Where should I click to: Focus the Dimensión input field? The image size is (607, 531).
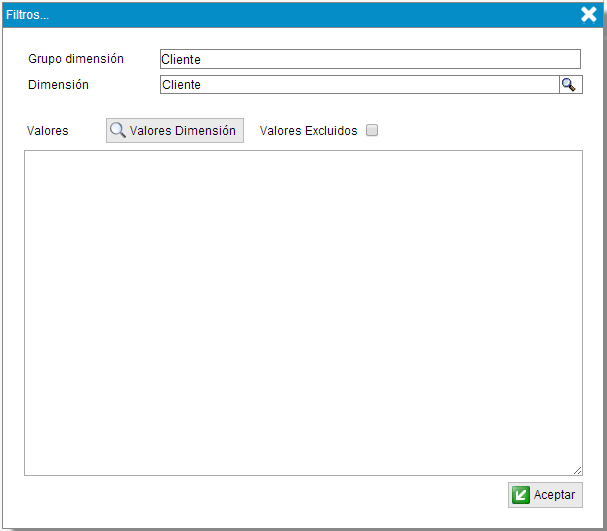(x=358, y=85)
